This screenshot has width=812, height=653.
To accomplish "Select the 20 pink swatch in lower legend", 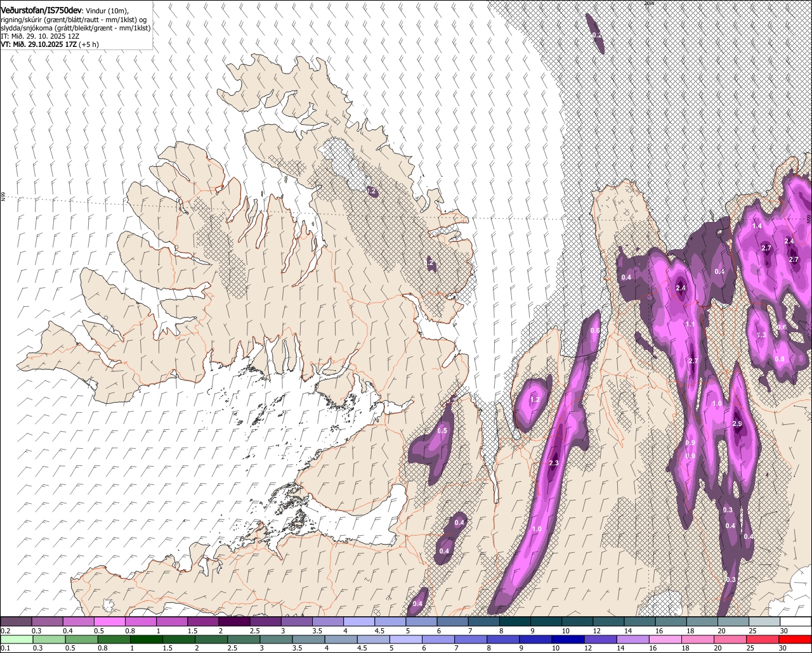I will [x=731, y=640].
